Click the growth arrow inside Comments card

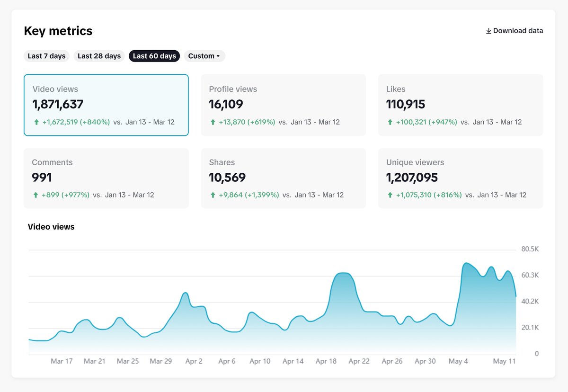[x=36, y=195]
